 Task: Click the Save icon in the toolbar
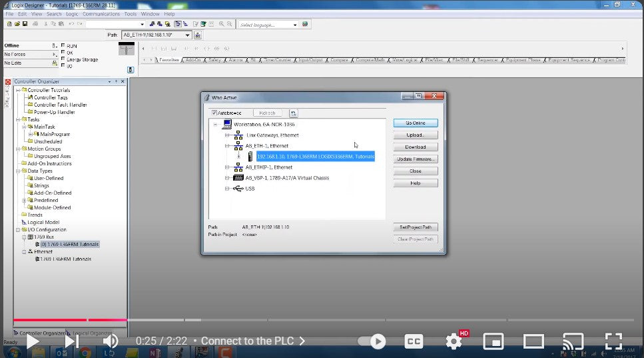point(25,24)
